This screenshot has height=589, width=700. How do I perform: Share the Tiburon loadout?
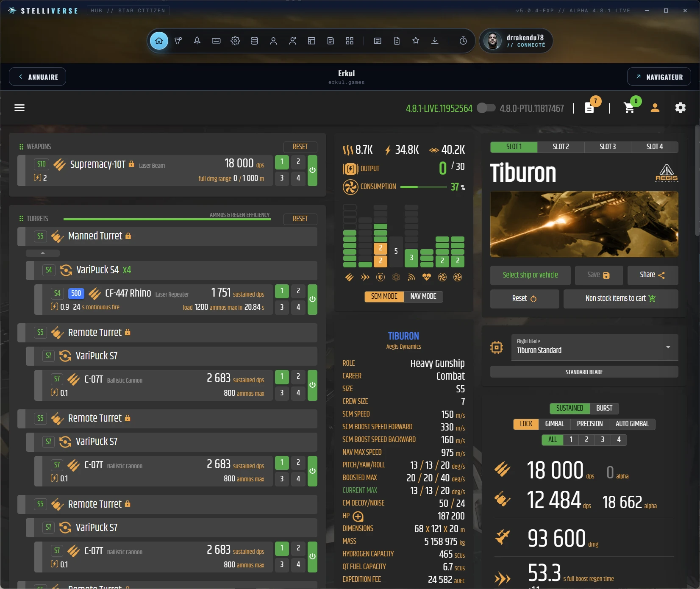653,275
